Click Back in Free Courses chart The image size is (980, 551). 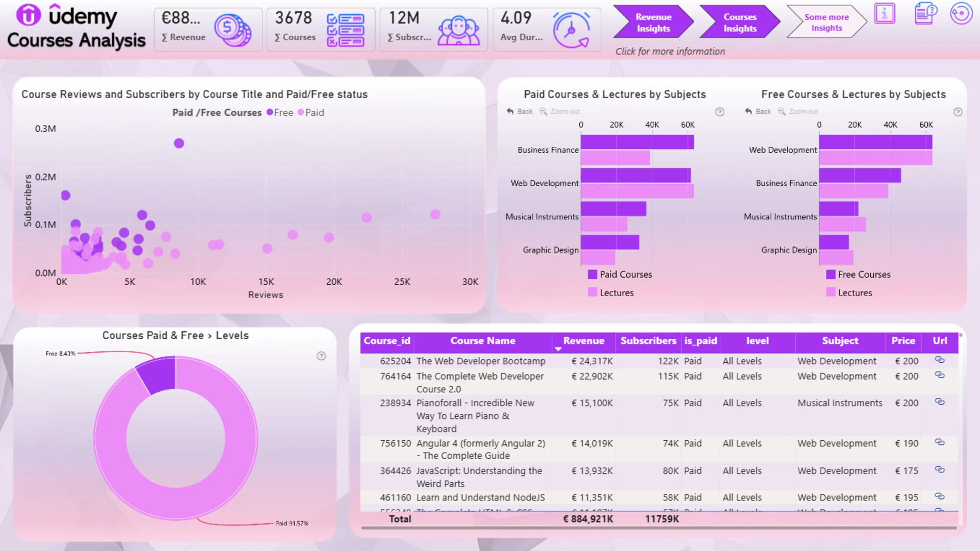pyautogui.click(x=758, y=111)
